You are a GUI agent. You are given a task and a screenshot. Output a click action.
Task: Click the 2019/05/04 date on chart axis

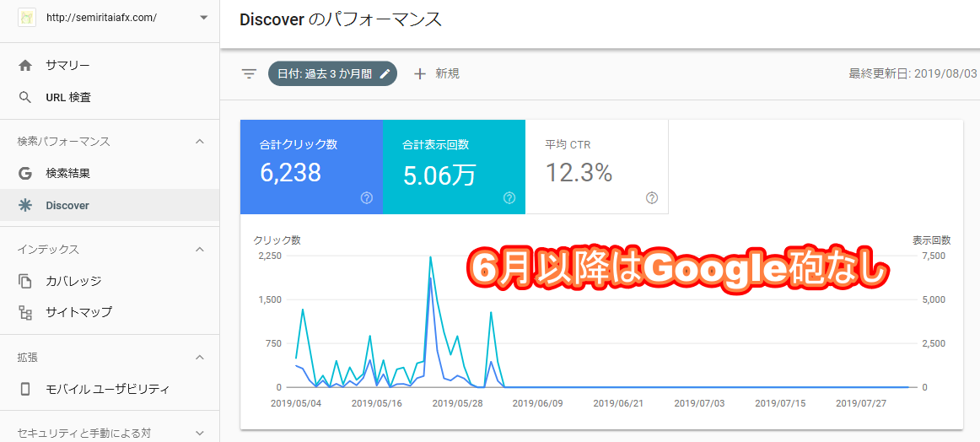click(296, 403)
